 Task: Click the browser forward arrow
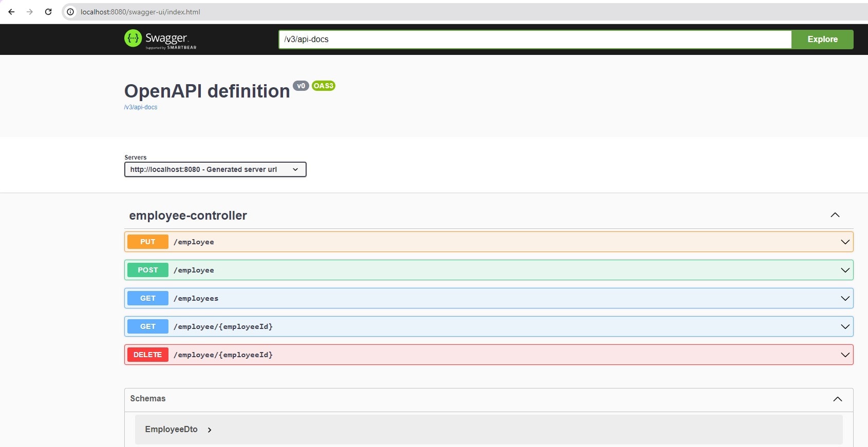coord(30,12)
